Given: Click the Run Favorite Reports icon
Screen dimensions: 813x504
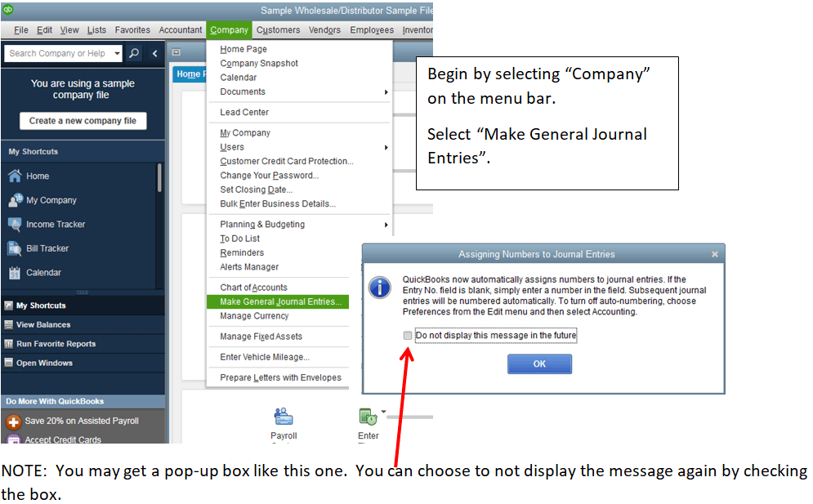Looking at the screenshot, I should click(x=8, y=344).
